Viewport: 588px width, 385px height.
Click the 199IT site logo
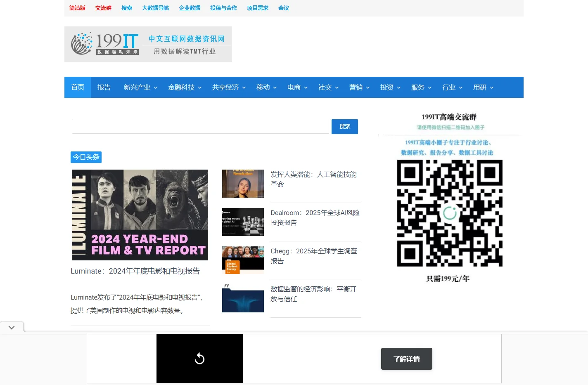tap(148, 44)
